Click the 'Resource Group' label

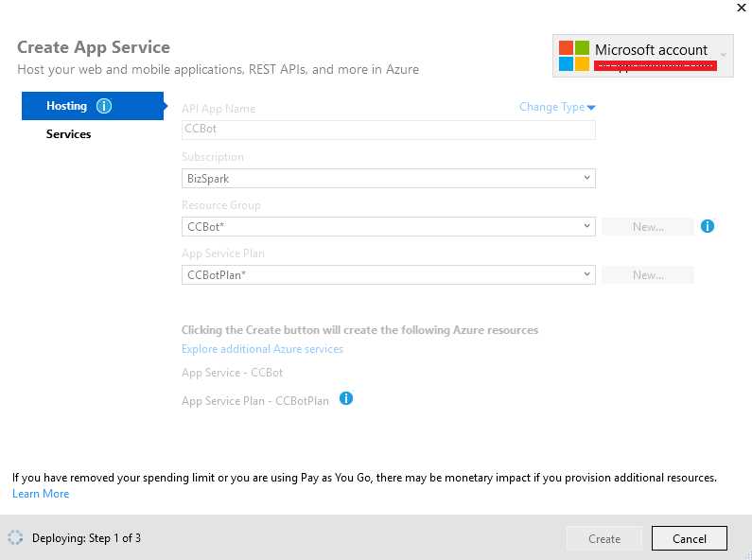coord(221,205)
